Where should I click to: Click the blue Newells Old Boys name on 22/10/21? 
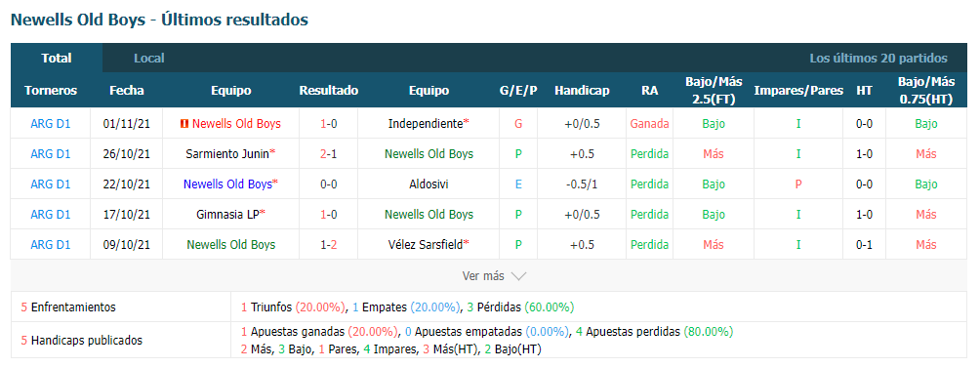coord(230,184)
